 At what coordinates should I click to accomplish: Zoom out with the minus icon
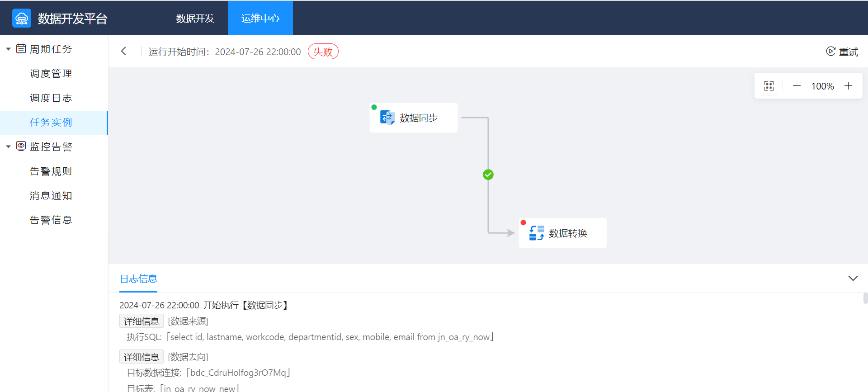click(797, 86)
